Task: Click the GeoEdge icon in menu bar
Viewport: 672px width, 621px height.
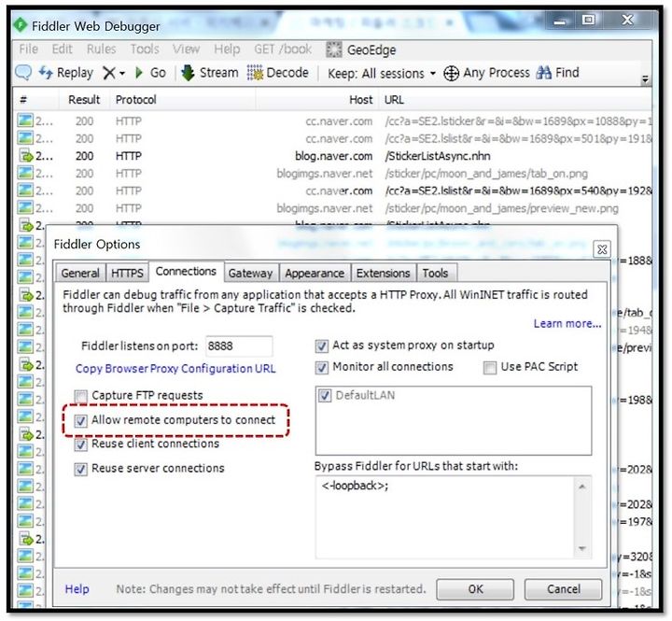Action: click(x=334, y=49)
